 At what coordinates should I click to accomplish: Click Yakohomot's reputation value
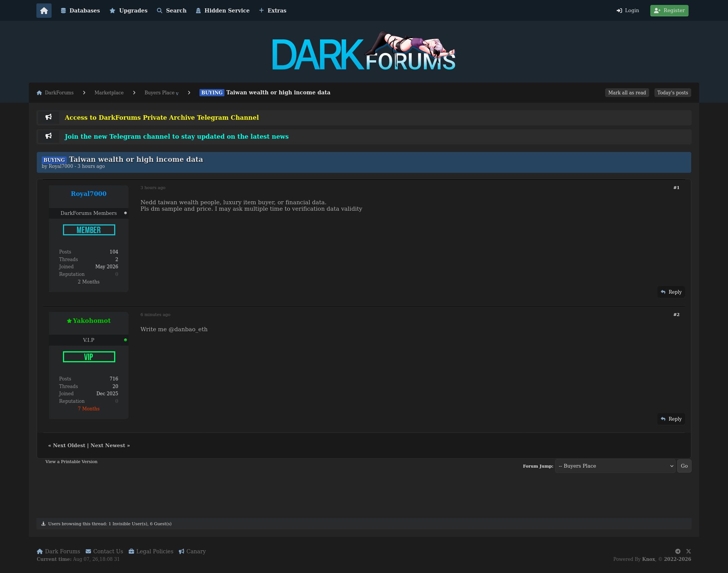[117, 401]
